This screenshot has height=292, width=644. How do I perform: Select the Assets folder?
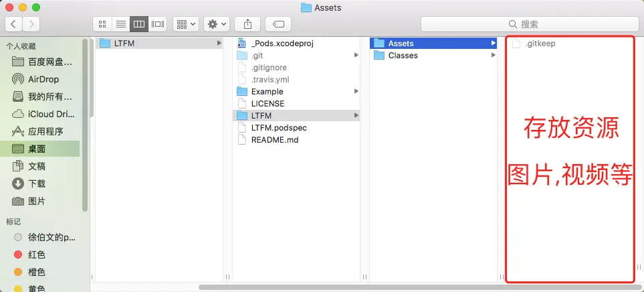coord(433,43)
